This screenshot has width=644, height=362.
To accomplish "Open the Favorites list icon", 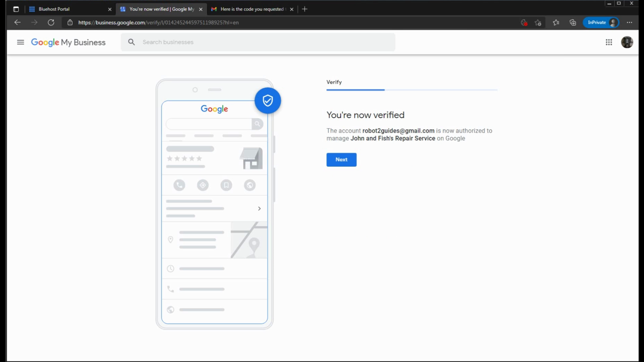I will pyautogui.click(x=556, y=22).
